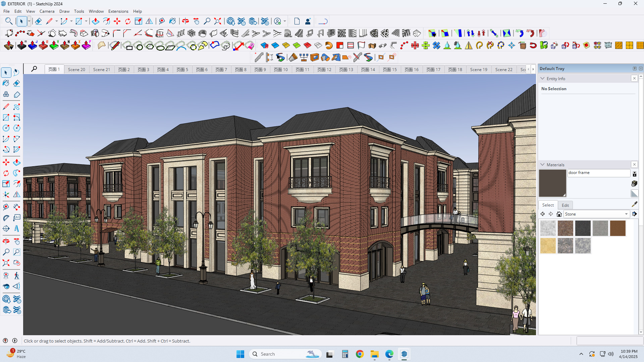This screenshot has height=362, width=644.
Task: Click the scene search magnifier icon
Action: click(x=34, y=69)
